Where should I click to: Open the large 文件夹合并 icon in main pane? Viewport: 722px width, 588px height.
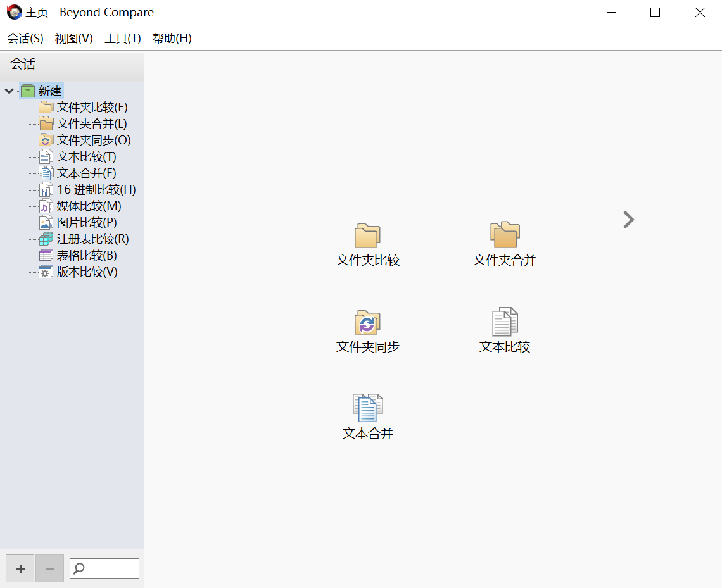pyautogui.click(x=505, y=235)
